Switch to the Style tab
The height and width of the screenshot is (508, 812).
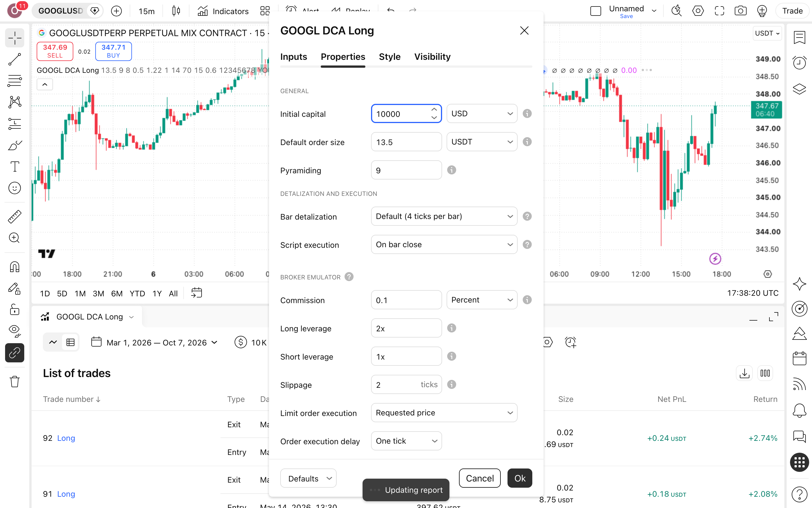pyautogui.click(x=390, y=57)
